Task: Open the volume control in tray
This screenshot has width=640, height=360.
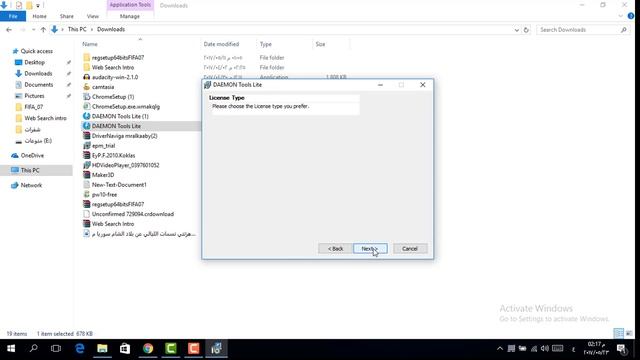Action: tap(544, 349)
